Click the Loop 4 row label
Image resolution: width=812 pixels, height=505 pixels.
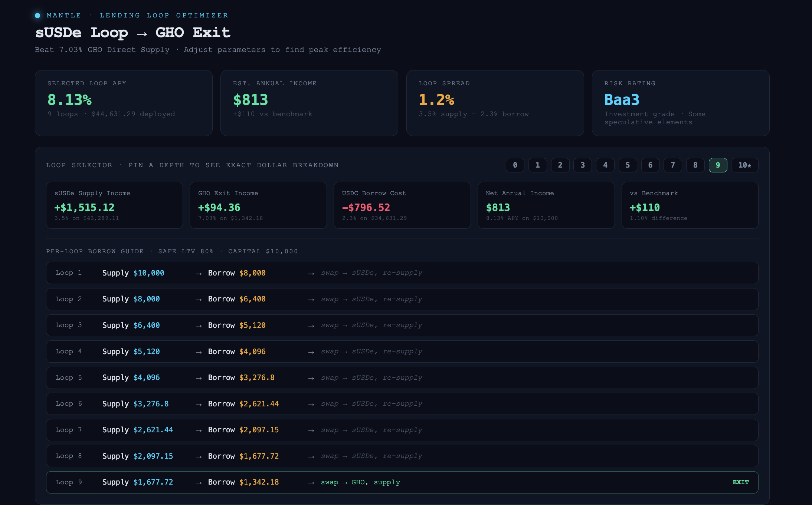(69, 351)
